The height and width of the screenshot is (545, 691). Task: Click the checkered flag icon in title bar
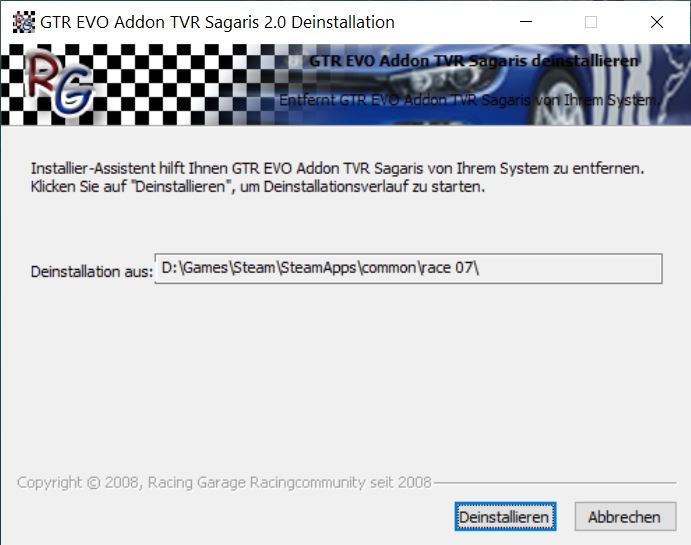pyautogui.click(x=21, y=21)
